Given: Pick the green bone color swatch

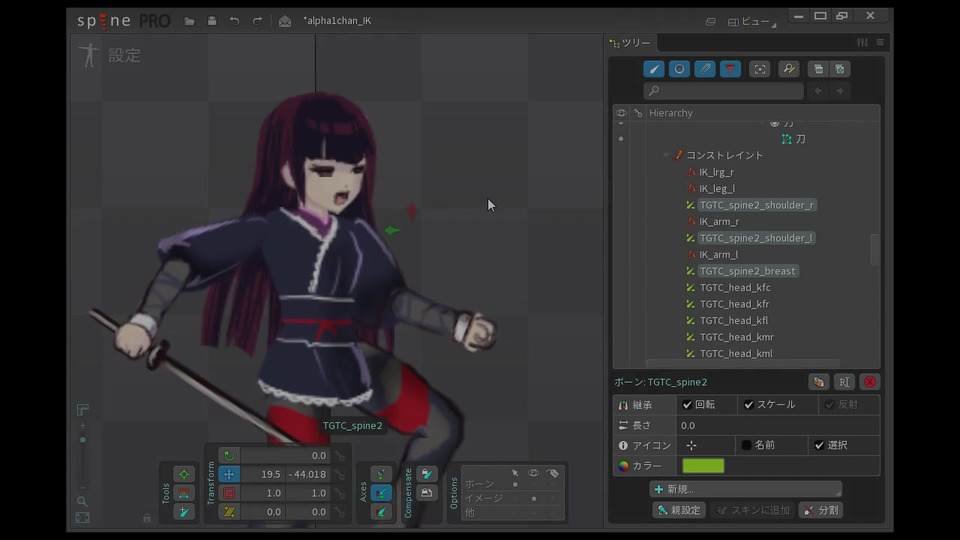Looking at the screenshot, I should click(x=703, y=466).
